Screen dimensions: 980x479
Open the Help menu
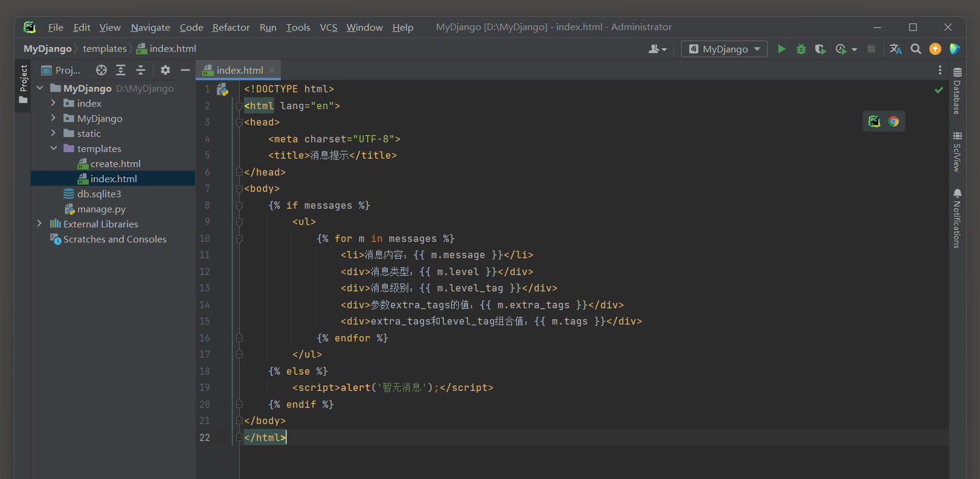click(x=403, y=27)
